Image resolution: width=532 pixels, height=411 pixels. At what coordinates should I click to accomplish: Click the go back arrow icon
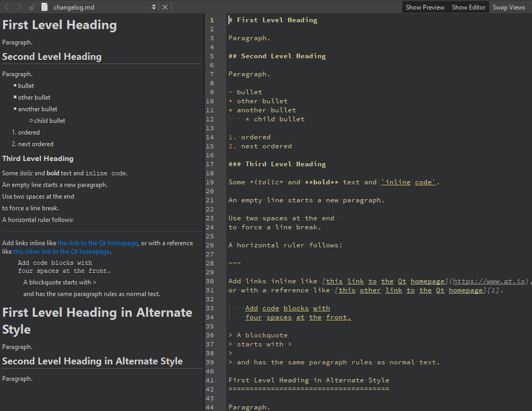[7, 7]
